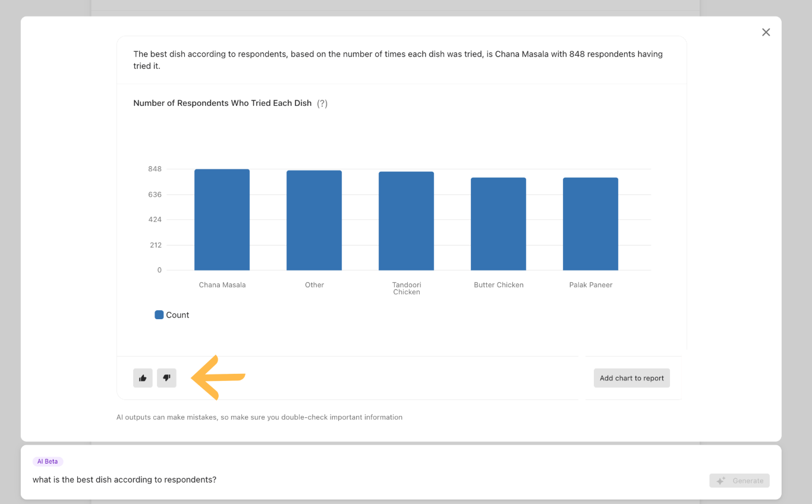Click the Tandoori Chicken bar

(x=406, y=221)
